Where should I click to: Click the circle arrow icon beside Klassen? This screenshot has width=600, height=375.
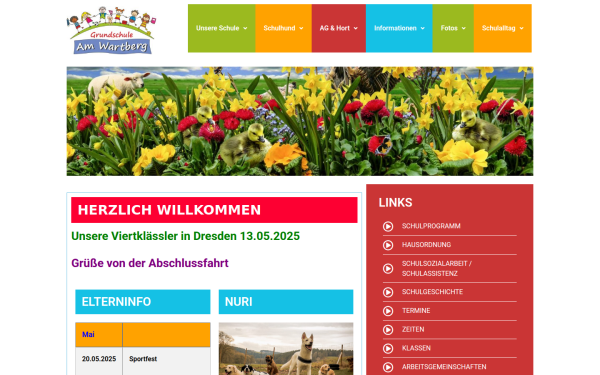388,349
